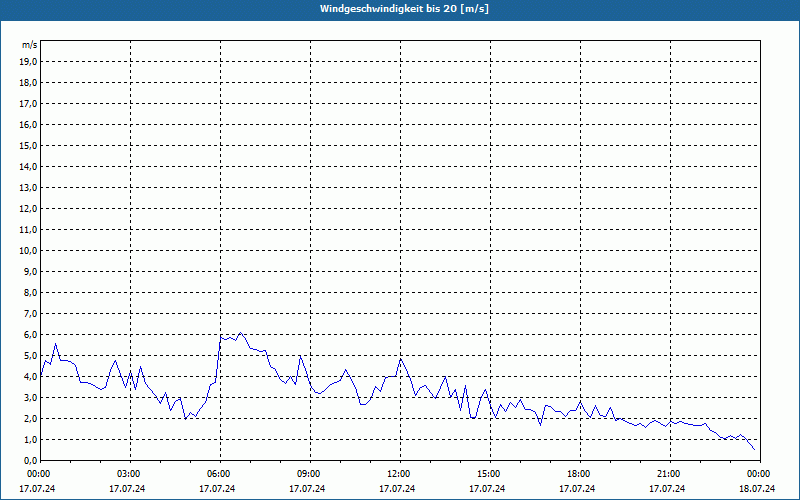Click the 06:00 time label
Viewport: 800px width, 500px height.
point(220,474)
